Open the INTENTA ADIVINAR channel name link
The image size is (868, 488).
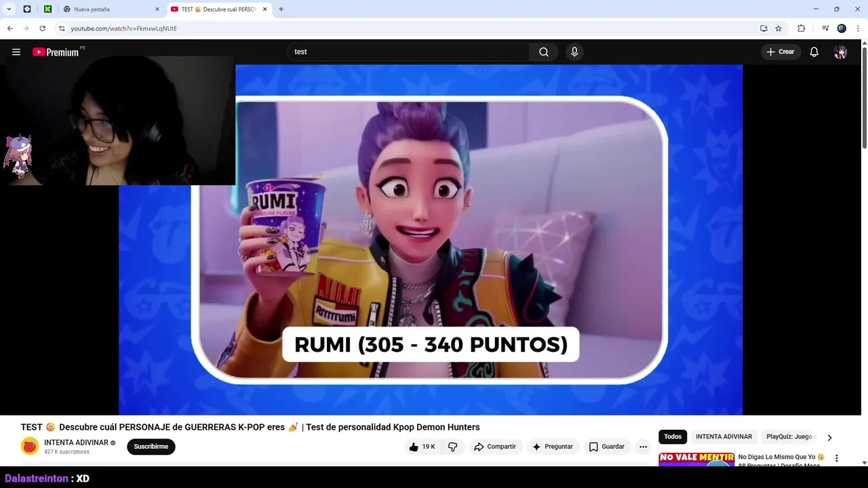coord(76,443)
